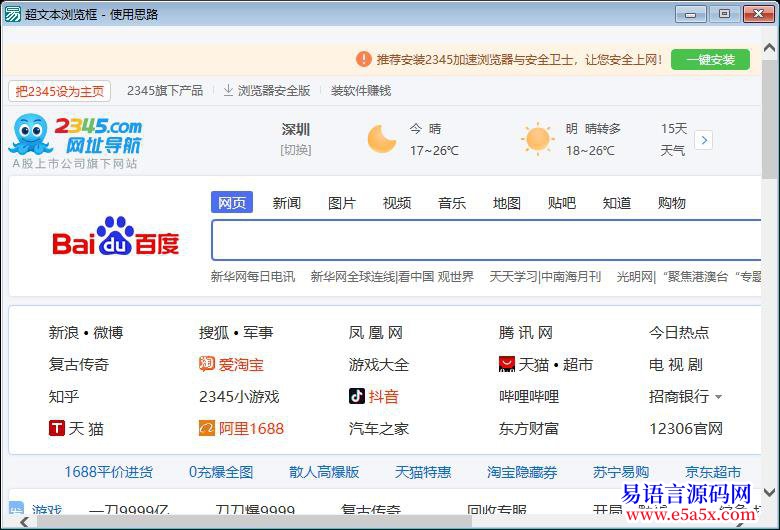This screenshot has height=530, width=780.
Task: Open 浏览器安全版 link
Action: coord(274,91)
